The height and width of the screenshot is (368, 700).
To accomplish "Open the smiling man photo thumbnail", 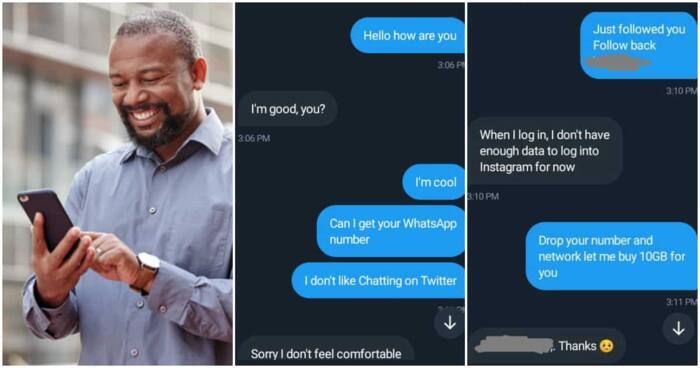I will coord(118,184).
